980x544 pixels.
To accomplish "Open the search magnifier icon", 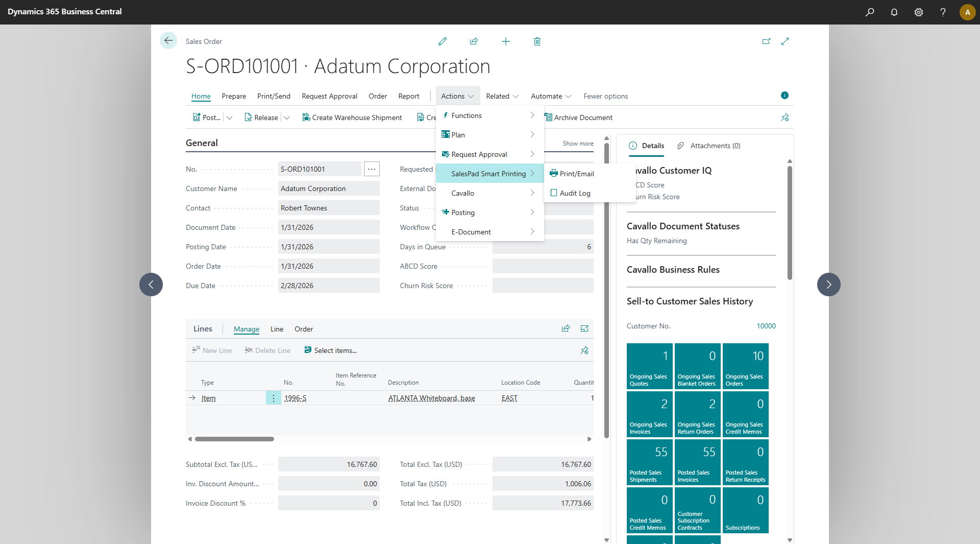I will [x=870, y=12].
